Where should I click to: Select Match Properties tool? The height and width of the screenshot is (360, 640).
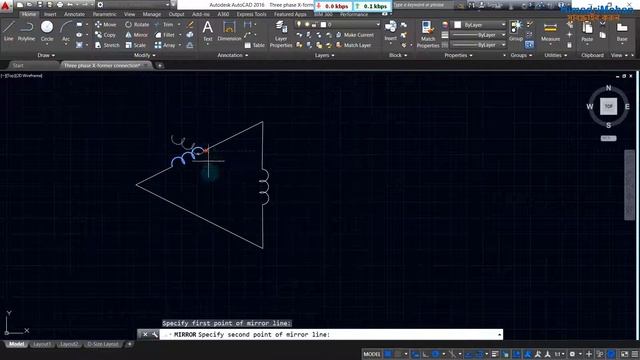point(428,34)
